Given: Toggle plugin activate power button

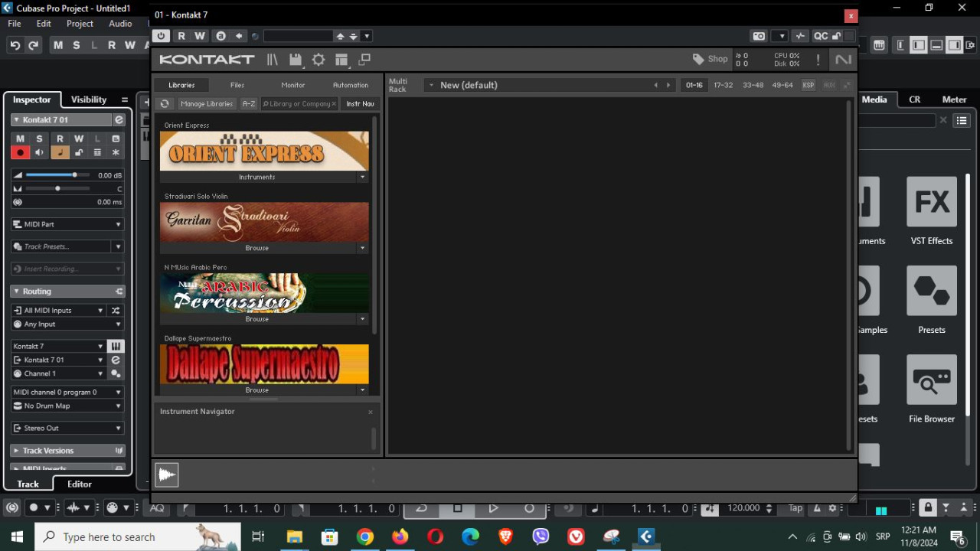Looking at the screenshot, I should (161, 36).
